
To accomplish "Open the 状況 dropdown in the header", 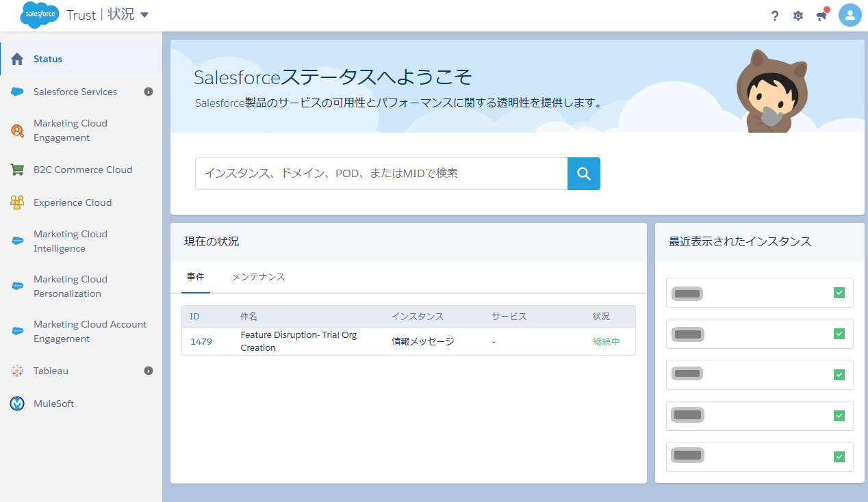I will [144, 14].
